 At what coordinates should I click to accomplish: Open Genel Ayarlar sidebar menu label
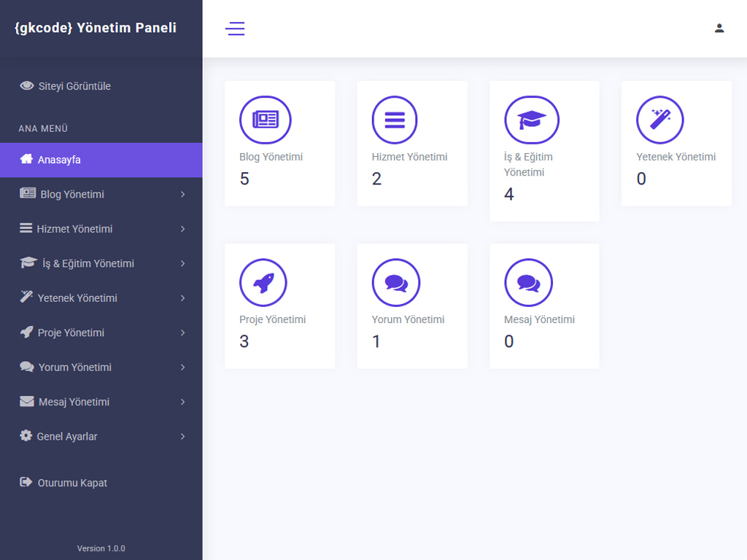pyautogui.click(x=66, y=437)
